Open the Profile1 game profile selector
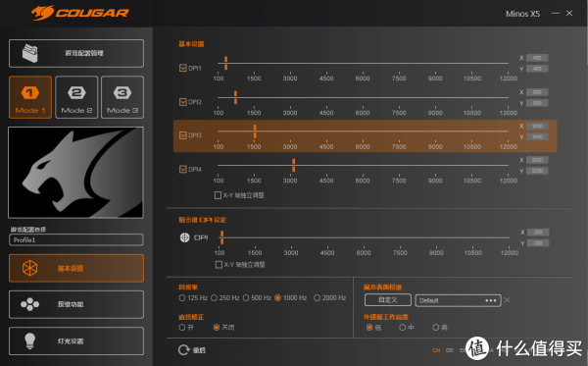 pyautogui.click(x=76, y=239)
